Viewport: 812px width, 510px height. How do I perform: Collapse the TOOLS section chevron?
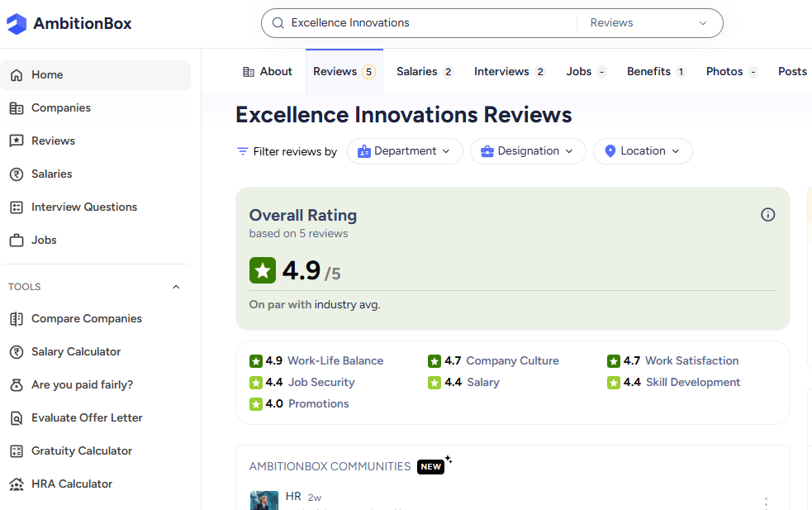pyautogui.click(x=176, y=287)
